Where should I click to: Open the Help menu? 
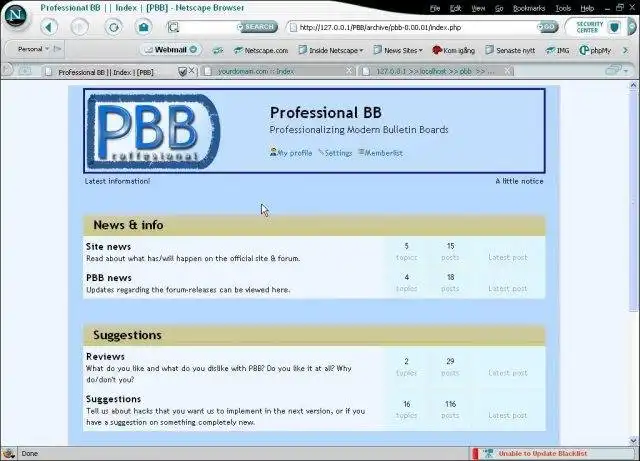pyautogui.click(x=587, y=8)
